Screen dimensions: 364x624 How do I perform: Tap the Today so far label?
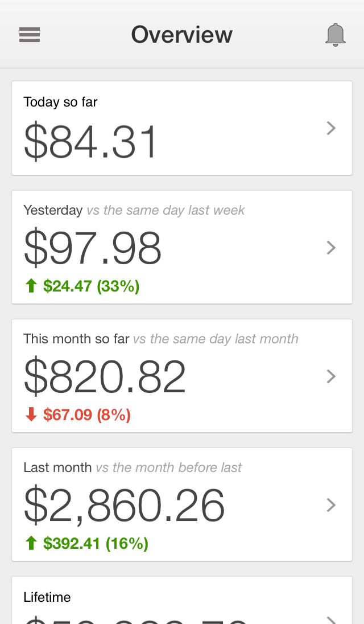[x=60, y=102]
